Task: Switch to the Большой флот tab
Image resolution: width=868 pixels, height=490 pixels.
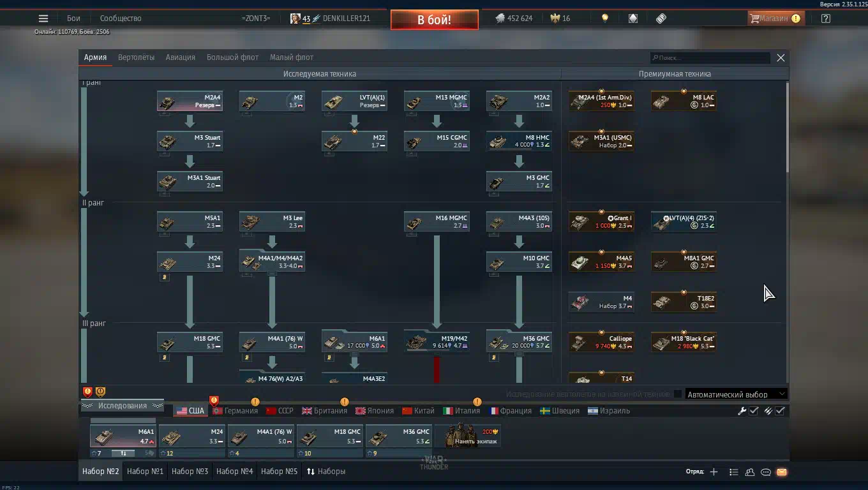Action: click(232, 57)
